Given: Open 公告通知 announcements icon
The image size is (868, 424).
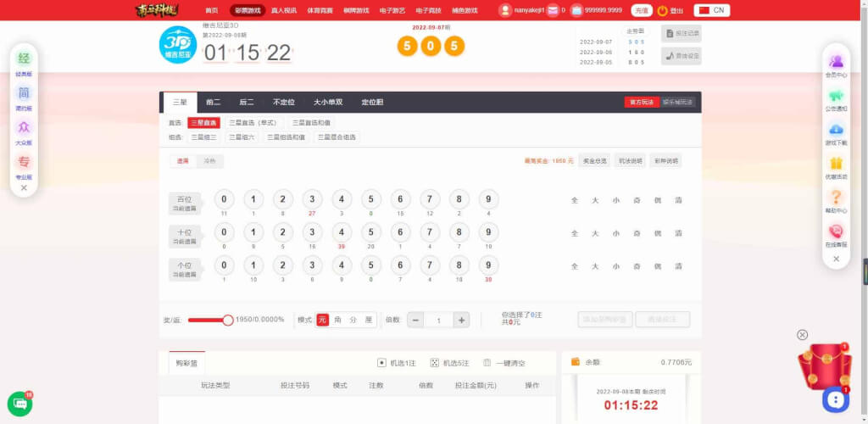Looking at the screenshot, I should (x=837, y=95).
